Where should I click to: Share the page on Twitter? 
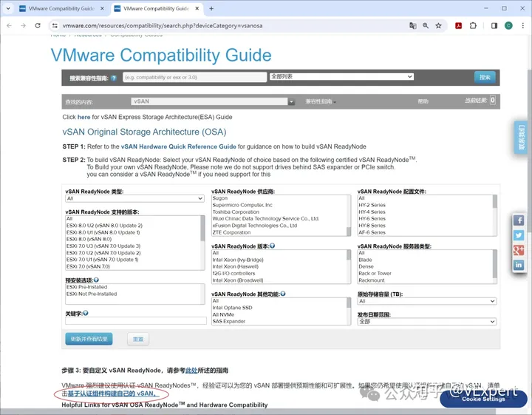click(x=519, y=235)
